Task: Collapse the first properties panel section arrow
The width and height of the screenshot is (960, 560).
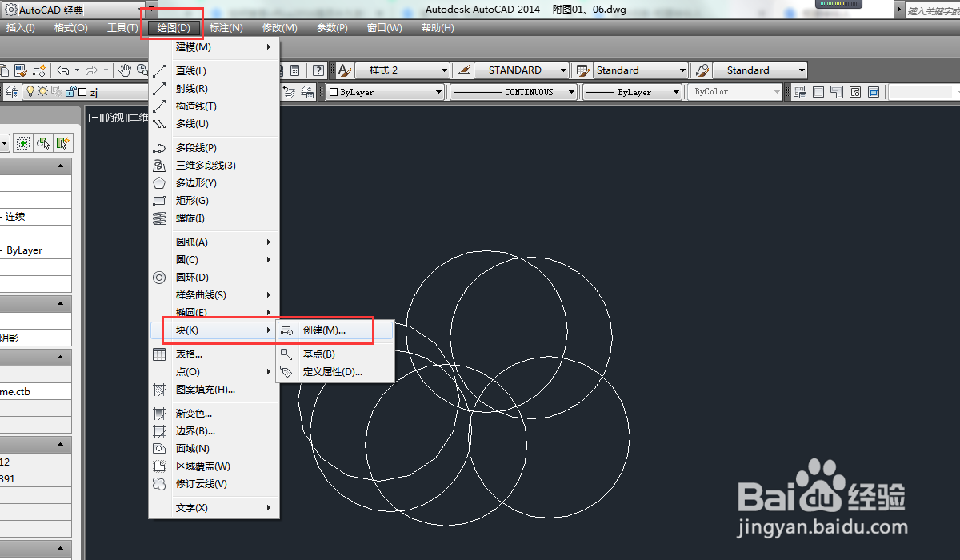Action: click(x=61, y=166)
